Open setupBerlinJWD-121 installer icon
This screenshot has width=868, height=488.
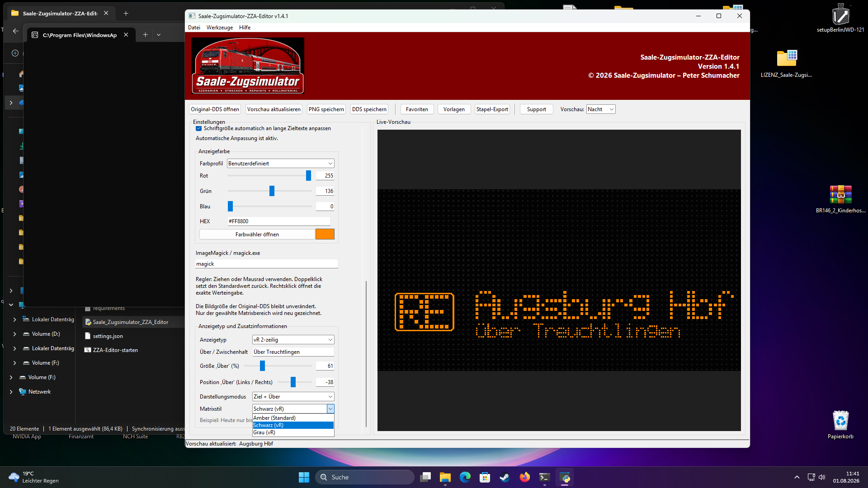tap(840, 18)
